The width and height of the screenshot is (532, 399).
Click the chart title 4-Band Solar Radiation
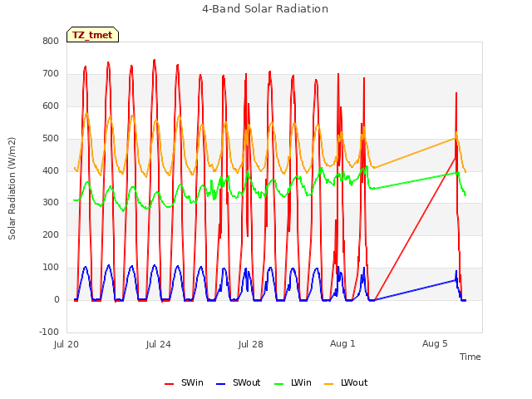click(x=265, y=9)
